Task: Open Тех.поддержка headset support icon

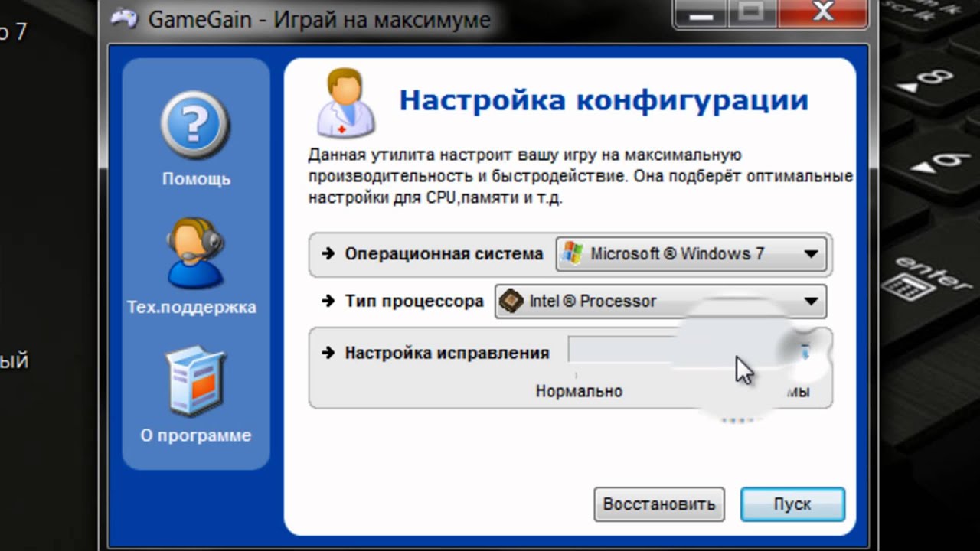Action: [194, 253]
